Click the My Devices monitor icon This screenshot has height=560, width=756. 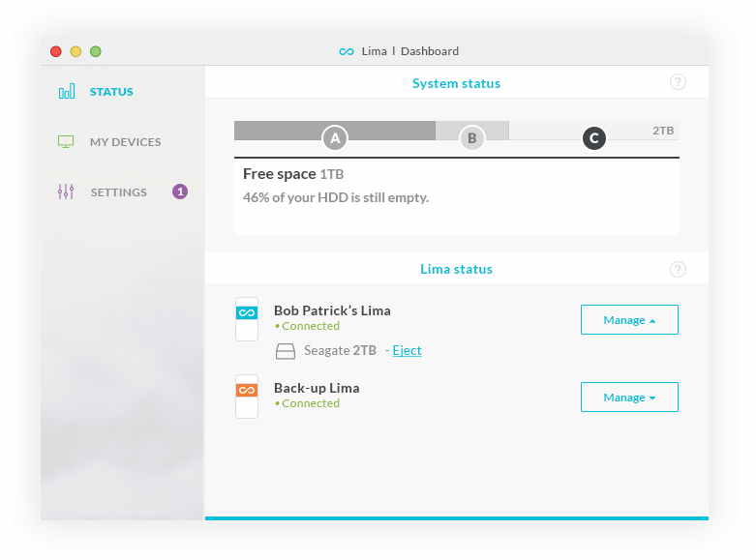(x=66, y=141)
